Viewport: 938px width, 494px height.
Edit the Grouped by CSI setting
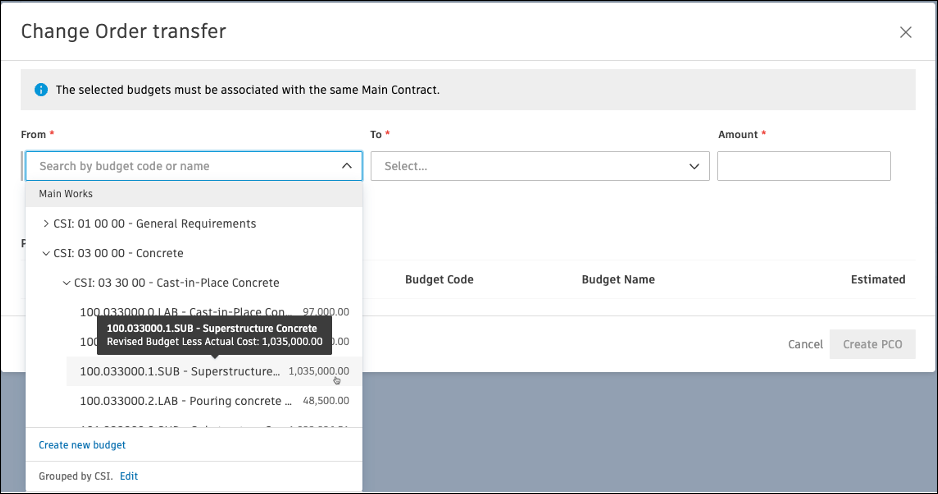pos(129,477)
